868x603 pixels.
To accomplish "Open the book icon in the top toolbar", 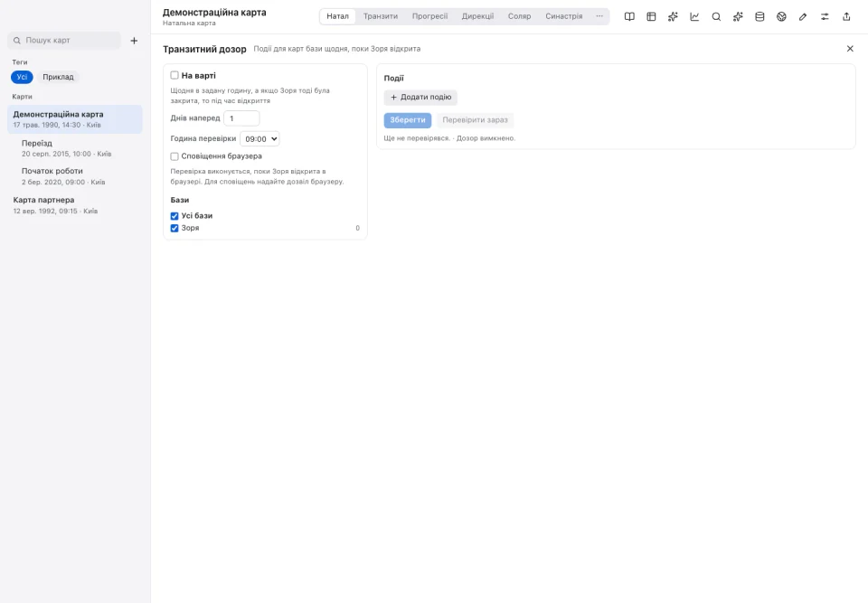I will tap(629, 16).
